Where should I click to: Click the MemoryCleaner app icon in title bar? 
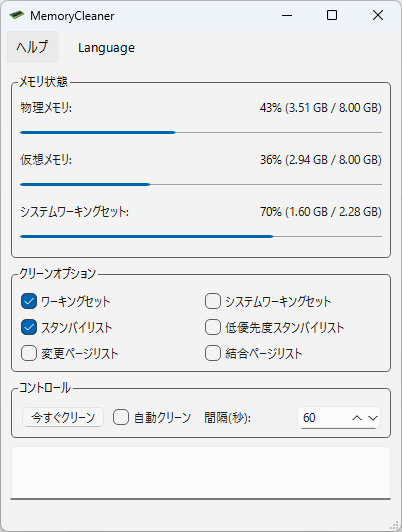[17, 15]
